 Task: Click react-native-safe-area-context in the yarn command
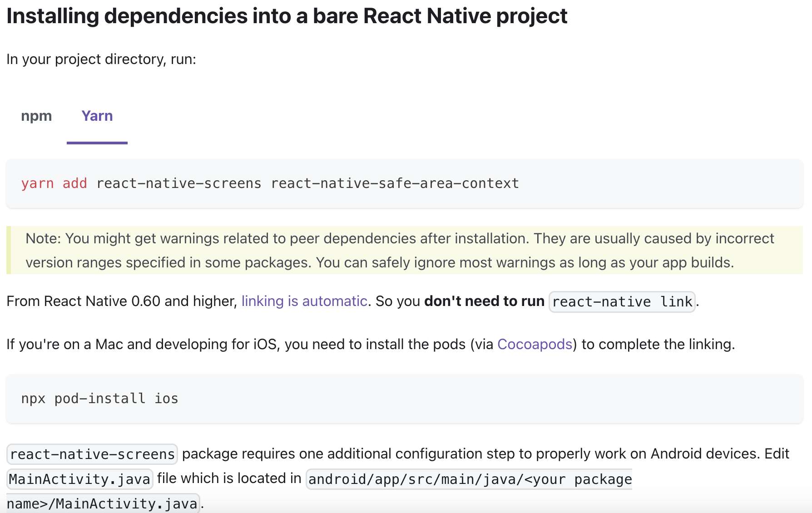(x=395, y=183)
